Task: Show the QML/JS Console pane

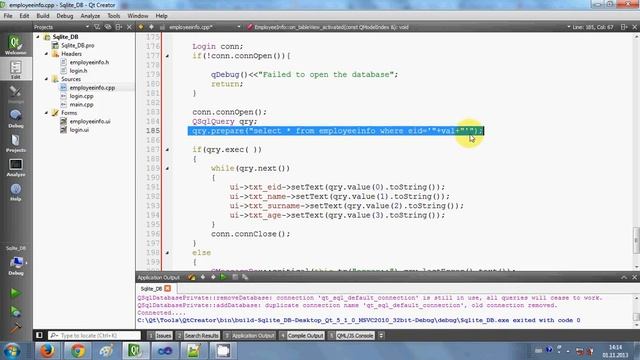Action: point(351,336)
